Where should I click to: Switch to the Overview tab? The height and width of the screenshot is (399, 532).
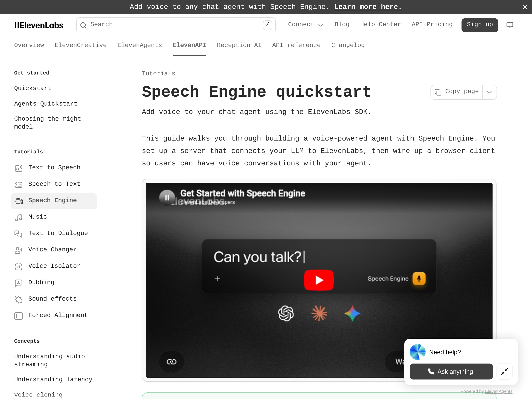coord(29,45)
